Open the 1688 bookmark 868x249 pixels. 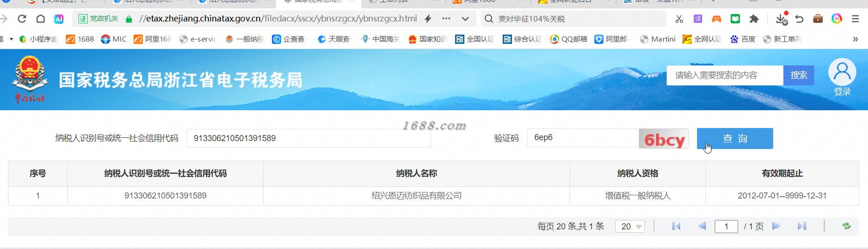80,39
